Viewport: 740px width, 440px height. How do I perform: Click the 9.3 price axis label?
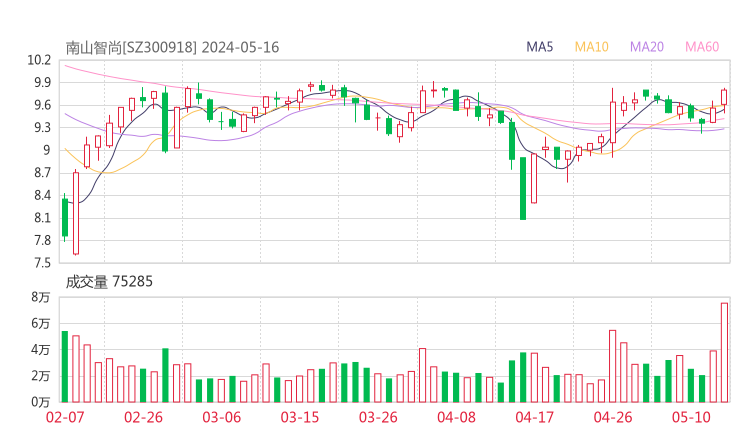point(42,127)
